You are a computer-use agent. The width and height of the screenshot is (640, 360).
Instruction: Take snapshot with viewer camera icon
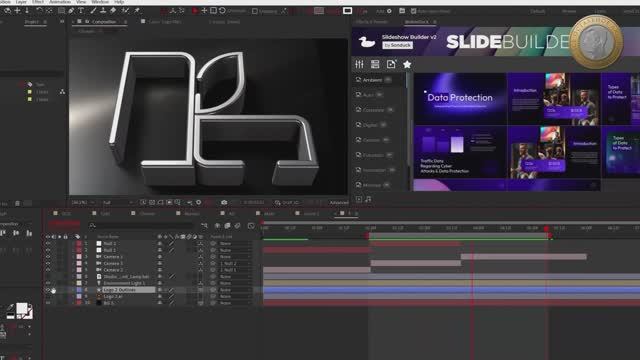224,202
